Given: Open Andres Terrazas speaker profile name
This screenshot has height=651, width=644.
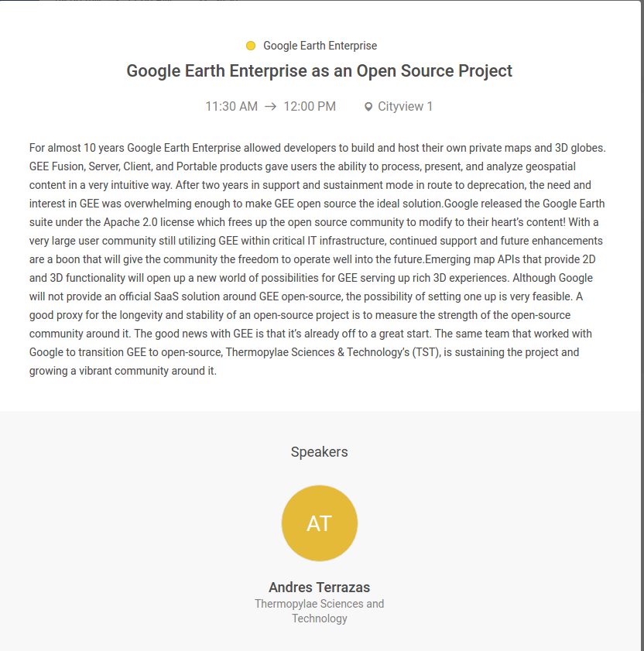Looking at the screenshot, I should 320,588.
